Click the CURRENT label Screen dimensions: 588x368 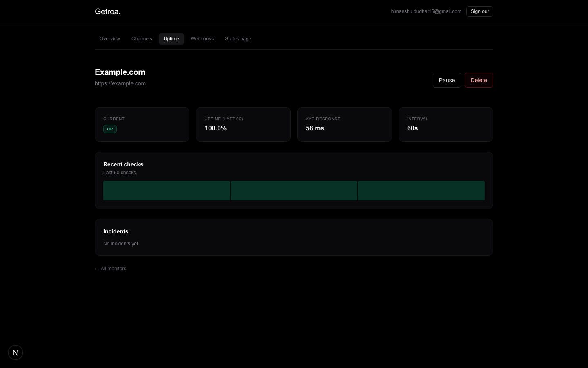click(114, 119)
